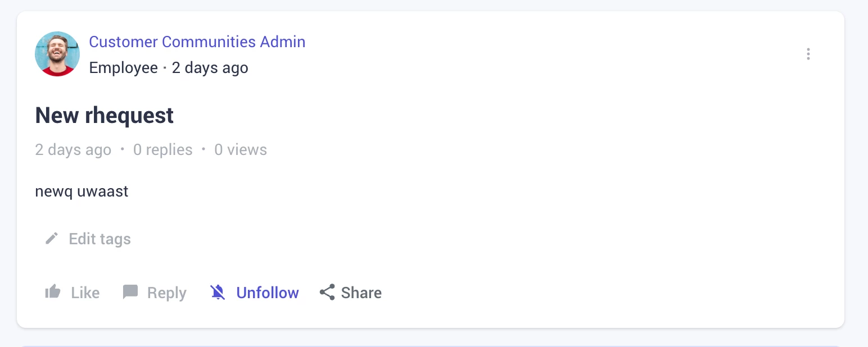Click the "2 days ago" timestamp beside Employee

[210, 68]
